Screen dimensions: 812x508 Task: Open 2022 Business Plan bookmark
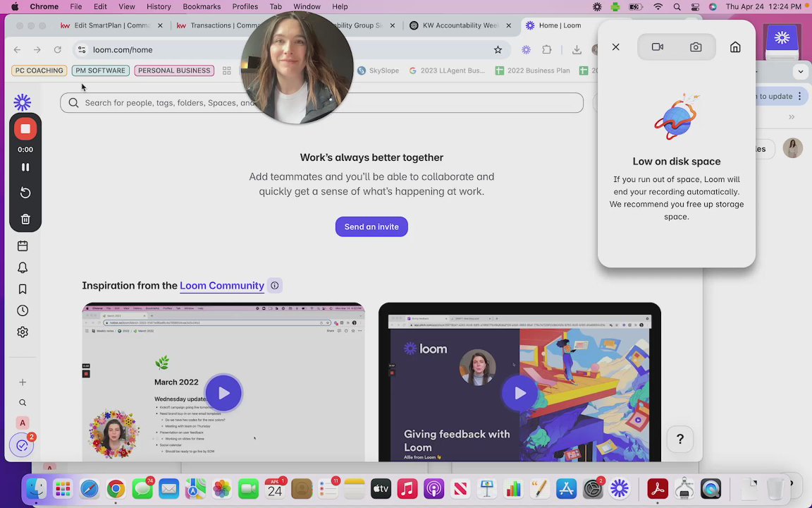tap(533, 71)
